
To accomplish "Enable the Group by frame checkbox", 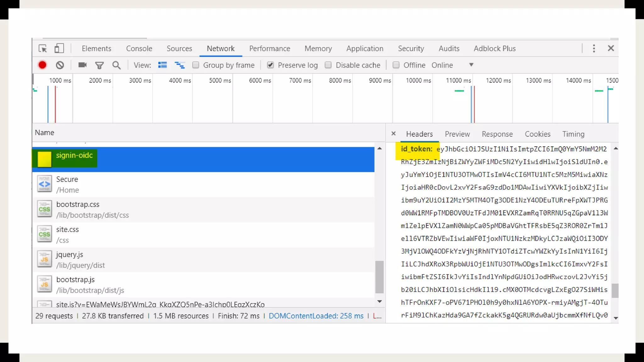I will click(x=196, y=65).
